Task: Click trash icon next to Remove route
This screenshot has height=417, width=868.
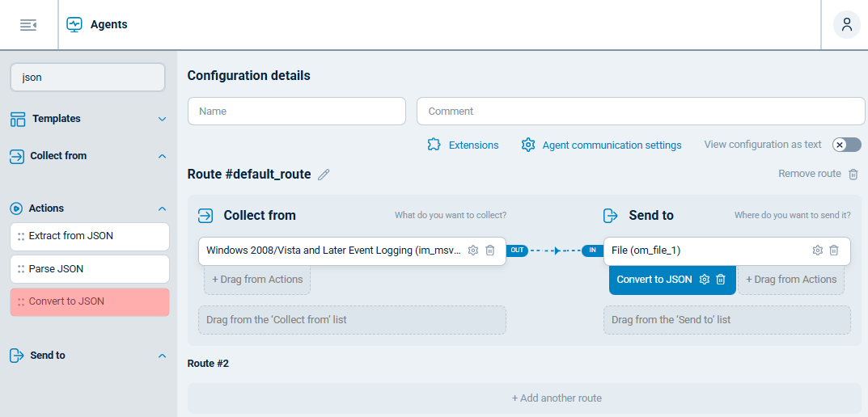Action: tap(853, 174)
